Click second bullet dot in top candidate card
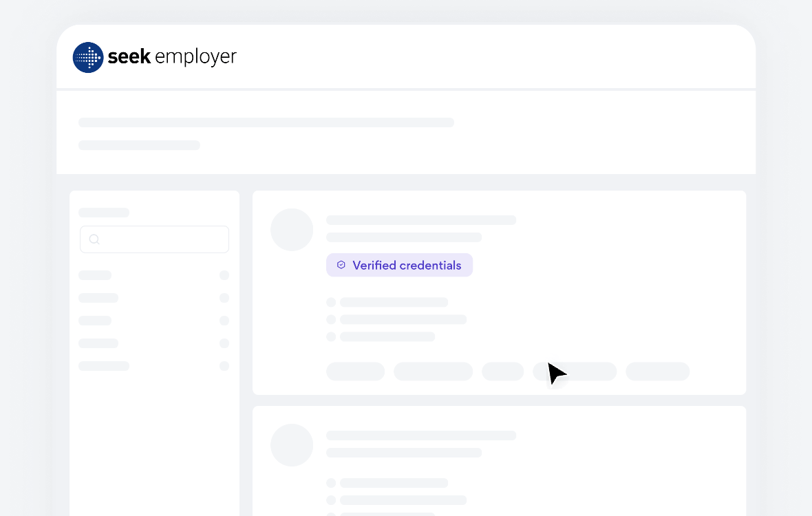This screenshot has width=812, height=516. click(x=331, y=319)
